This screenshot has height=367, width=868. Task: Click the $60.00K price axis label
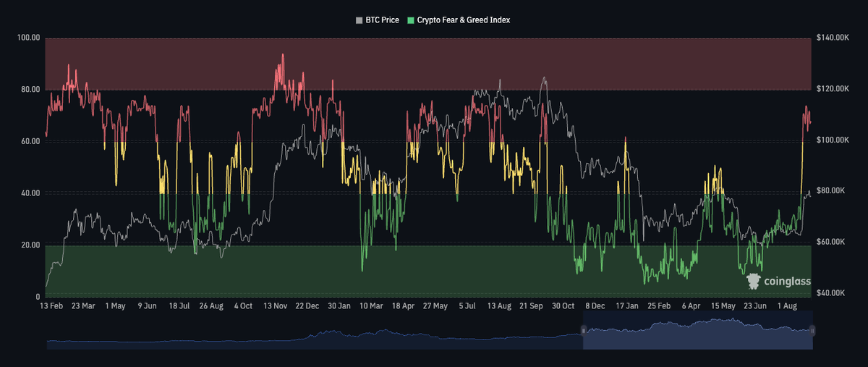[x=832, y=242]
